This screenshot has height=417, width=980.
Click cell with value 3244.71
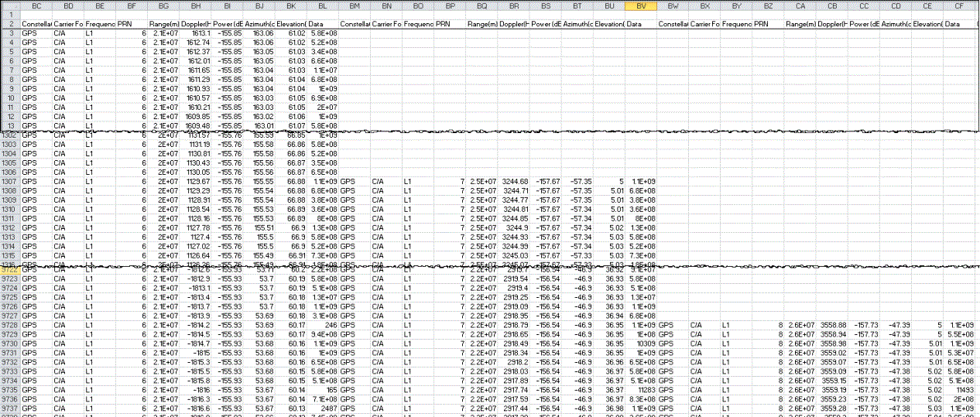(x=514, y=190)
